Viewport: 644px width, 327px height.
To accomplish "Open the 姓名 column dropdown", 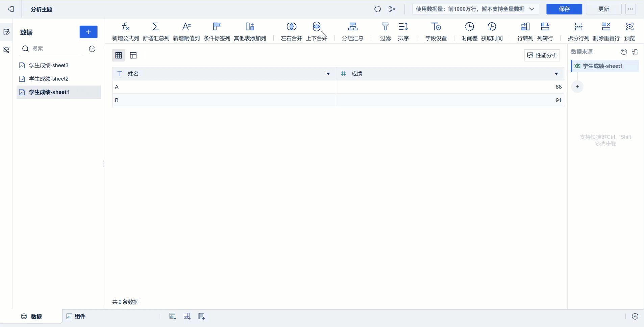I will (x=327, y=74).
